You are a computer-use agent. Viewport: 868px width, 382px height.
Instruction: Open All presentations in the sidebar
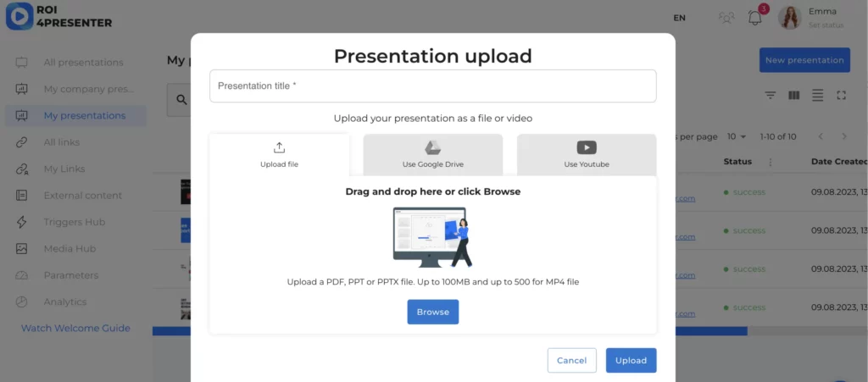pos(84,63)
